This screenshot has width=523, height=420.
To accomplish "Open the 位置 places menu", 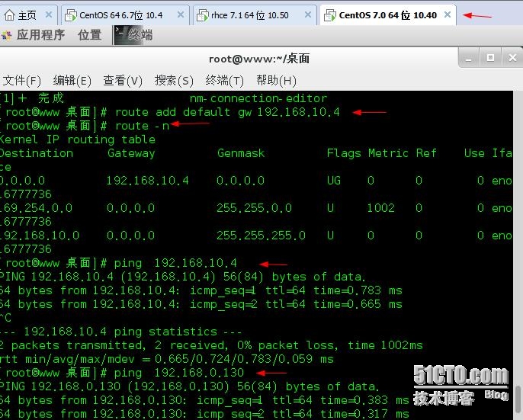I will [x=89, y=35].
